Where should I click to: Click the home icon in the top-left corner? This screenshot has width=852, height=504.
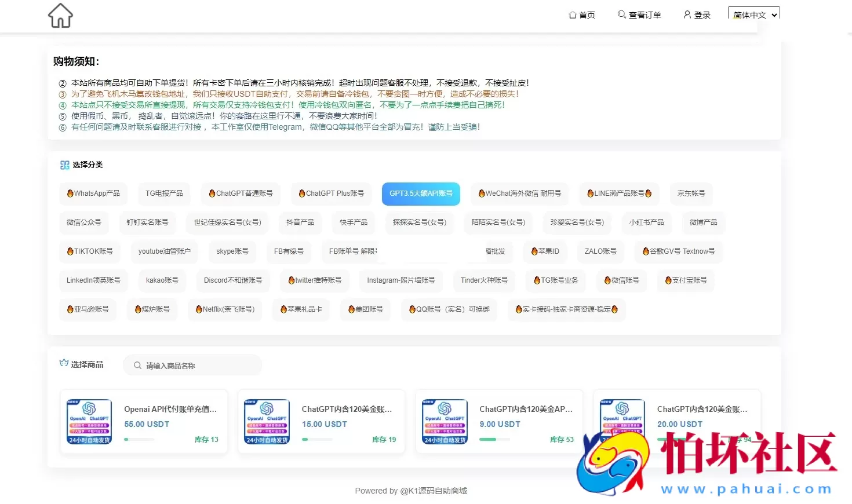point(60,16)
